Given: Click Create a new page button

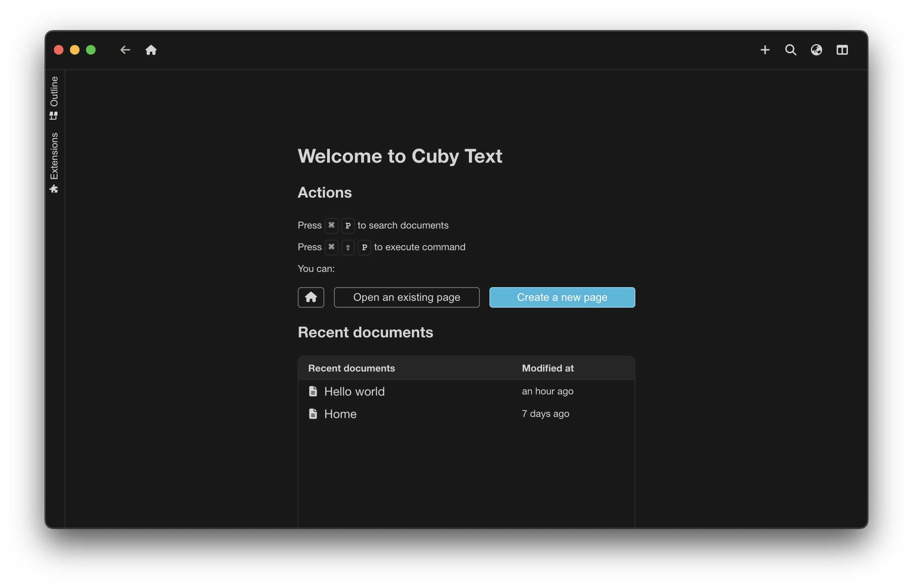Looking at the screenshot, I should pyautogui.click(x=562, y=297).
